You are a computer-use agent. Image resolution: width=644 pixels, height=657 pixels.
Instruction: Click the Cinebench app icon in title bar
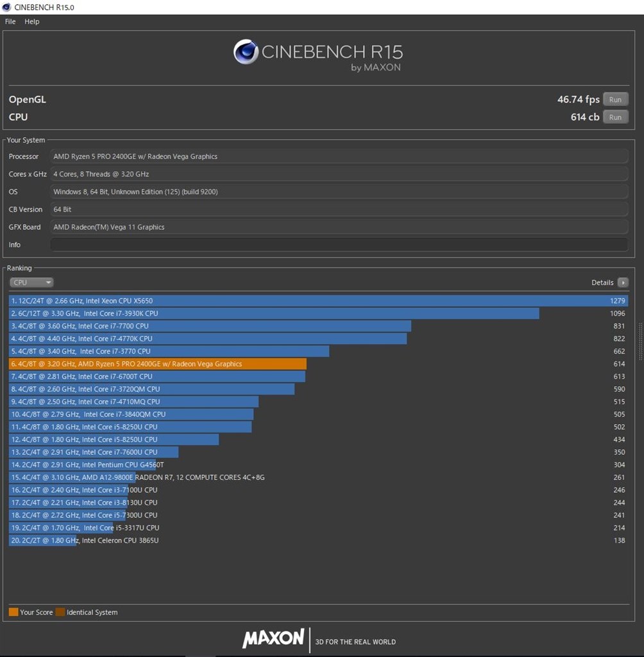pos(6,7)
